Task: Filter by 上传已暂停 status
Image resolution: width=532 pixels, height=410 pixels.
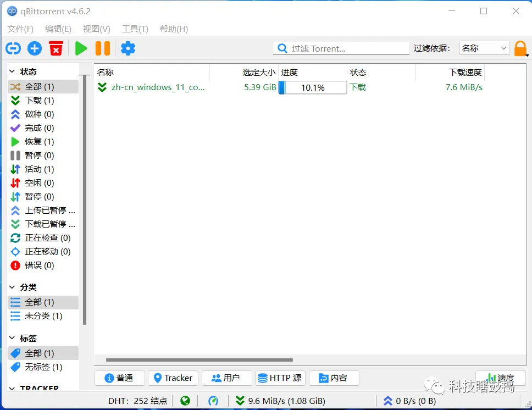Action: pos(43,210)
